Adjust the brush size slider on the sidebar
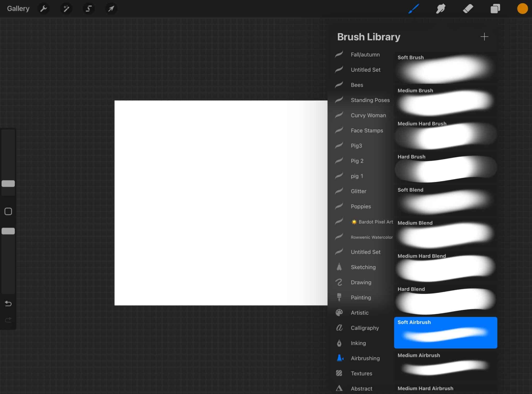This screenshot has width=532, height=394. point(8,184)
